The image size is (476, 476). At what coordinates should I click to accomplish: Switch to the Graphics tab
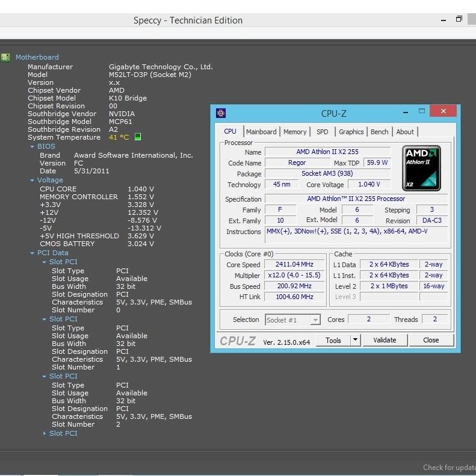point(351,132)
